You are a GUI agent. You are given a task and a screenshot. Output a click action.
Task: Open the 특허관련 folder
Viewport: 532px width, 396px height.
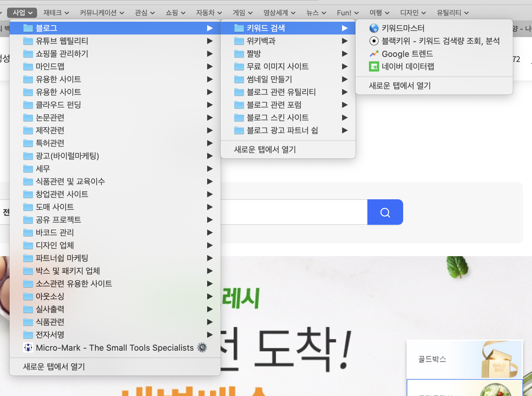tap(115, 143)
